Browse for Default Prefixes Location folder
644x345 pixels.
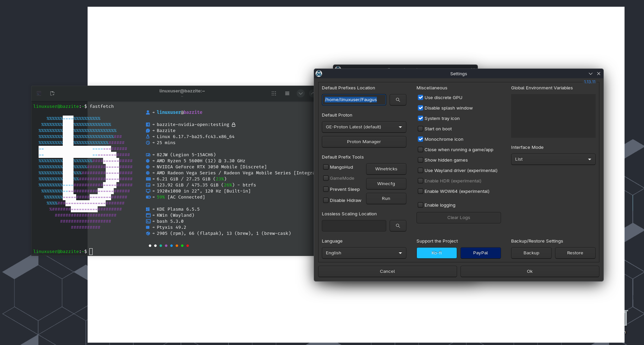[x=398, y=100]
